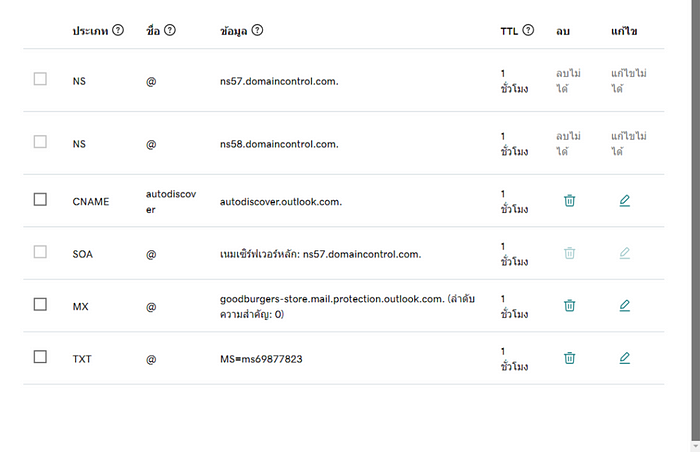The height and width of the screenshot is (452, 700).
Task: Click the SOA row pencil icon
Action: (625, 253)
